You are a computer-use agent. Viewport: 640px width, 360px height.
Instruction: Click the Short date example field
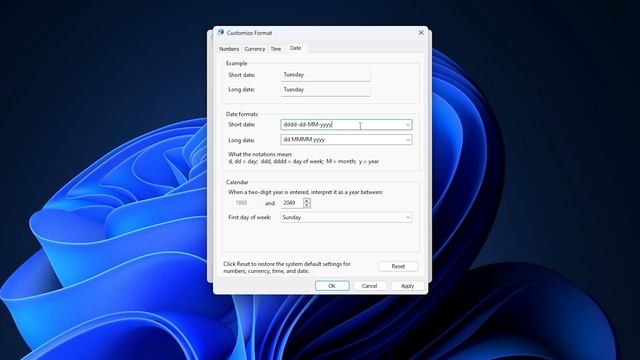[325, 75]
